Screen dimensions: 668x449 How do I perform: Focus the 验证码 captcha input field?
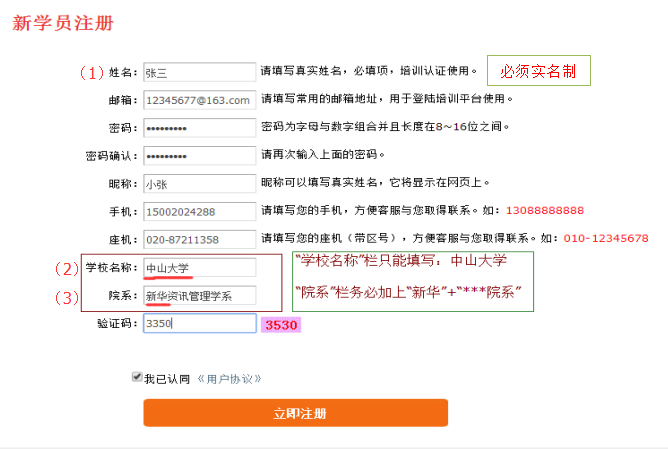point(199,324)
